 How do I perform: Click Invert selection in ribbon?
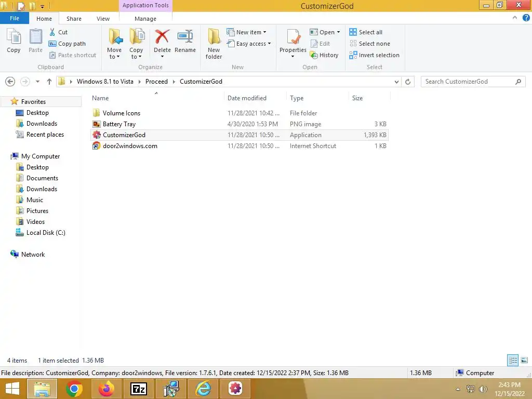click(374, 55)
